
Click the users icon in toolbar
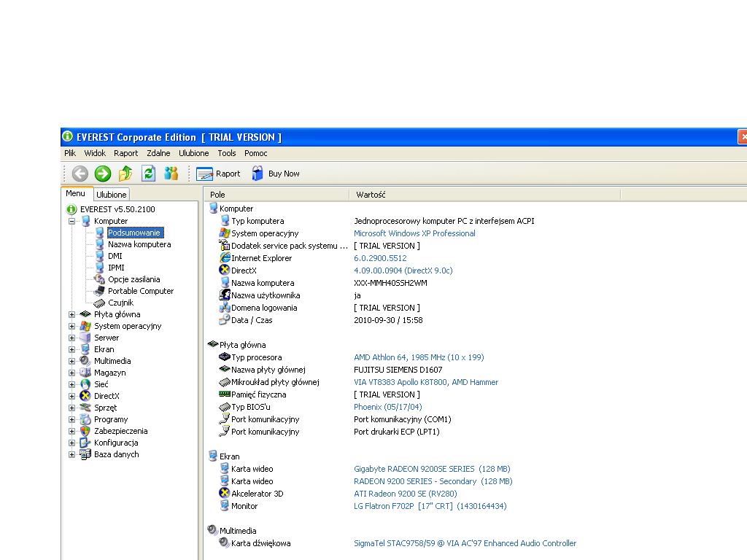point(171,174)
